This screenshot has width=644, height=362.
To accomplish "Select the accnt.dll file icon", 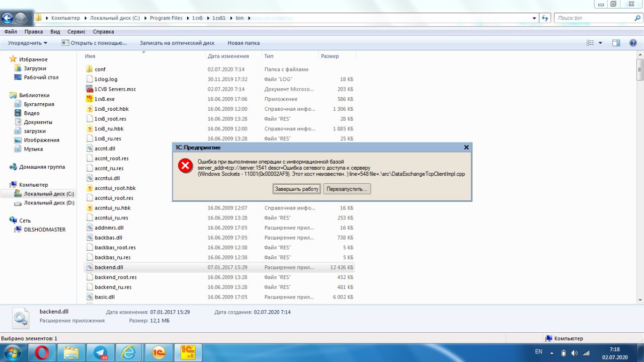I will click(x=90, y=149).
